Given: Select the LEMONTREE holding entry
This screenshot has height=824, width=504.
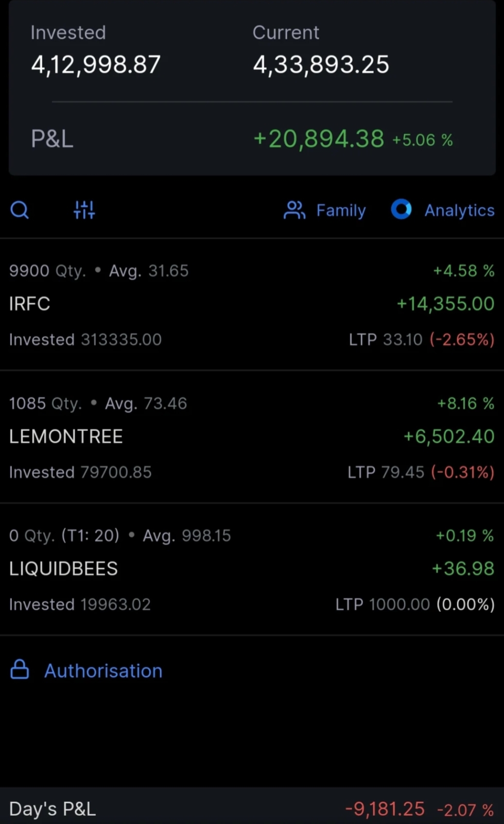Looking at the screenshot, I should point(66,437).
